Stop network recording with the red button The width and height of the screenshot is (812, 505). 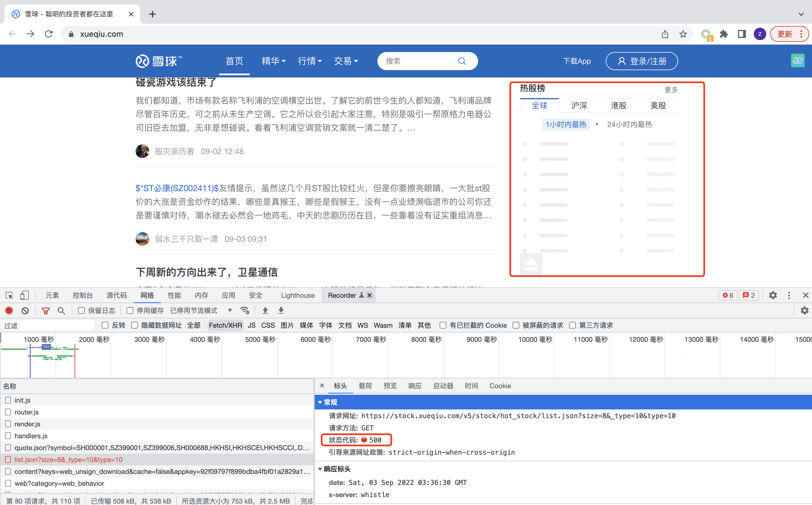coord(9,311)
